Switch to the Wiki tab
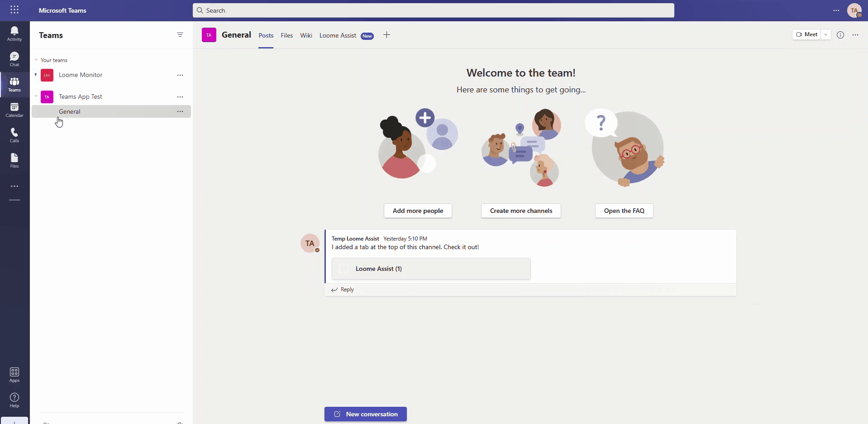This screenshot has width=868, height=424. coord(306,35)
